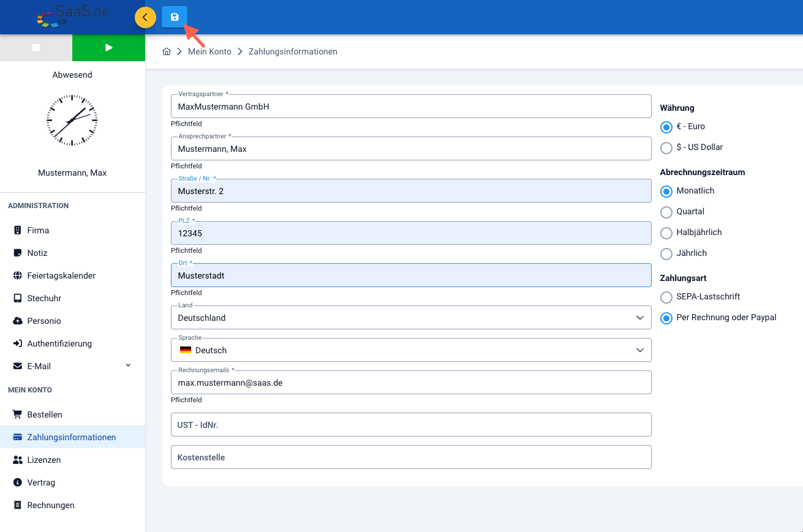
Task: Click the analog clock image
Action: coord(72,120)
